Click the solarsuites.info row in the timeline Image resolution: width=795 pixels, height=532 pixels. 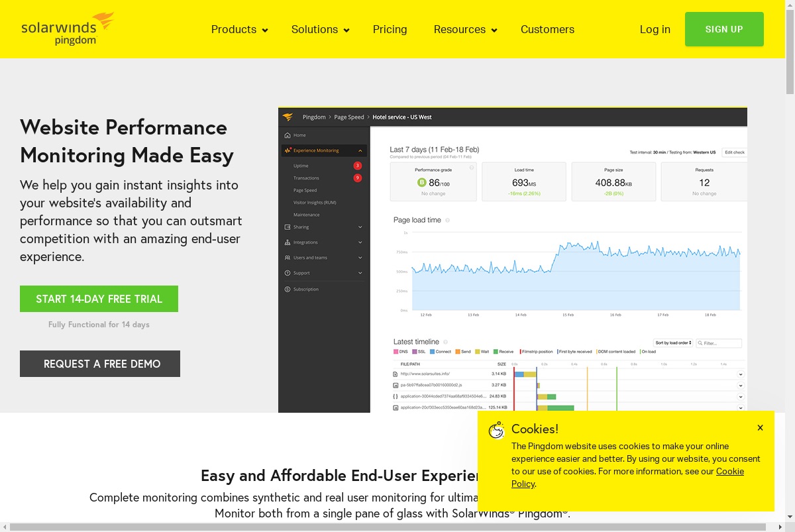click(x=568, y=374)
